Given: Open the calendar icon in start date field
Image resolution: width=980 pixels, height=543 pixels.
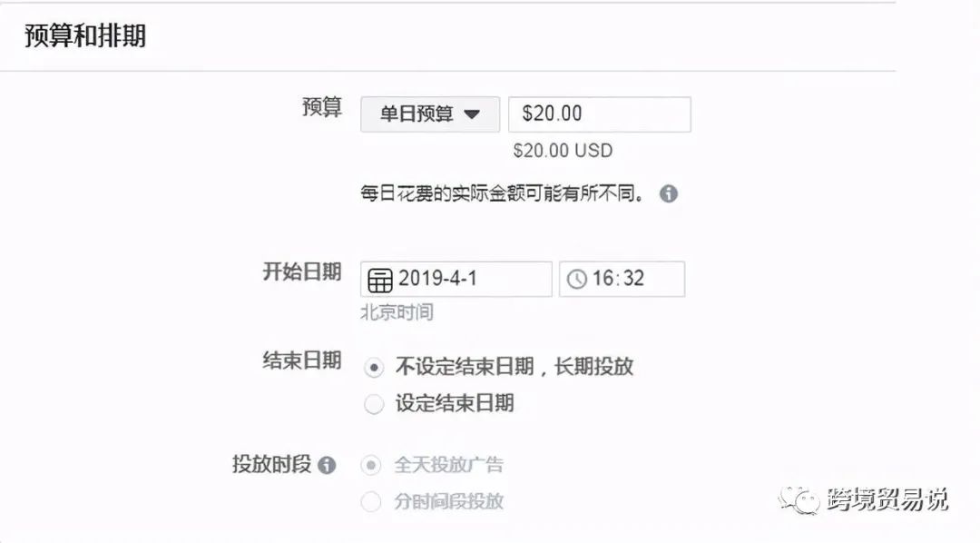Looking at the screenshot, I should [380, 280].
